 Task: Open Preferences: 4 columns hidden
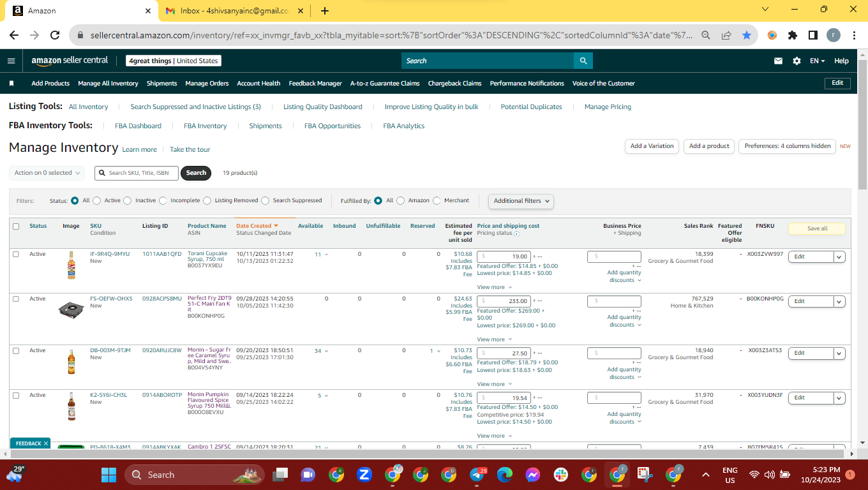(x=788, y=146)
